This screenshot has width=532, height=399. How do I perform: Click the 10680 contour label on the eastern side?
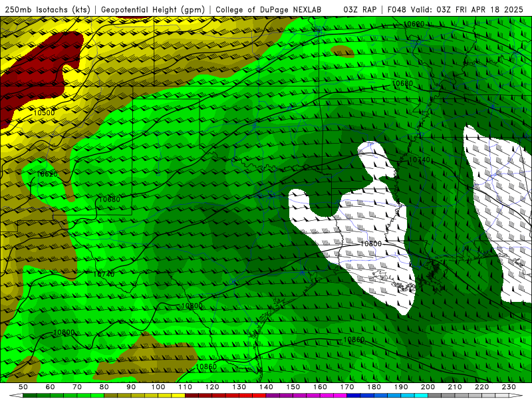tap(402, 84)
